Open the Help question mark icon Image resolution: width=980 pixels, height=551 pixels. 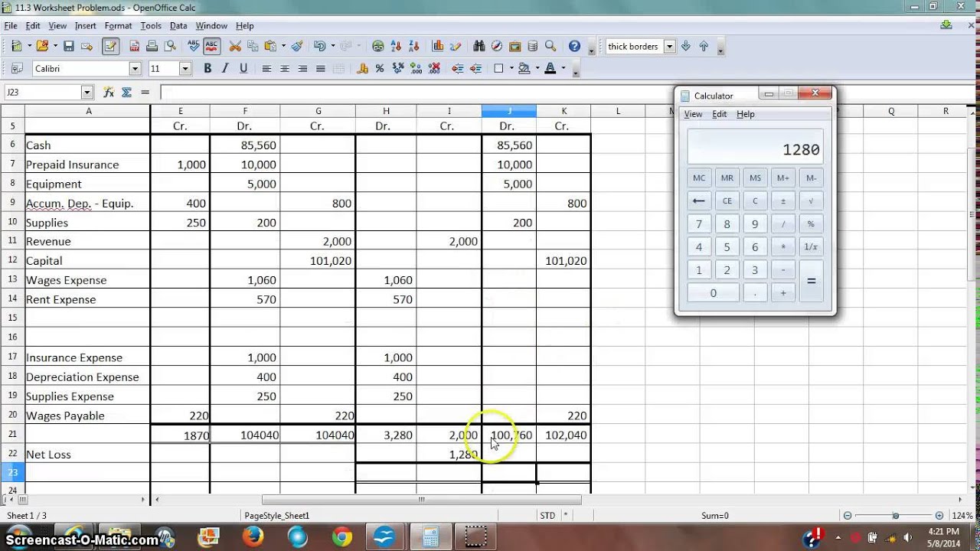(x=574, y=47)
